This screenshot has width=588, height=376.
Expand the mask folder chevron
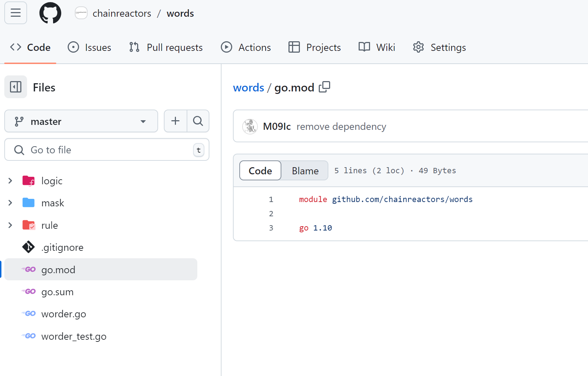[x=10, y=203]
